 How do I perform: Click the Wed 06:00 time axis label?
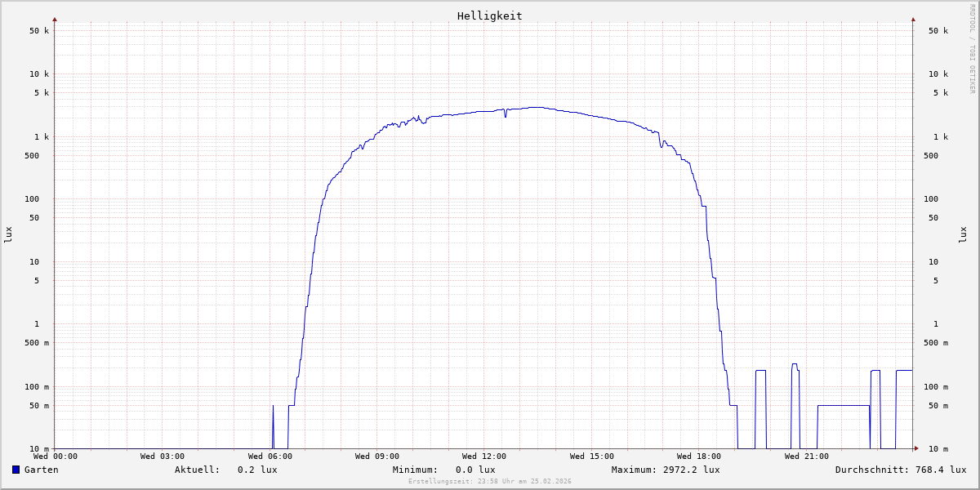[269, 457]
